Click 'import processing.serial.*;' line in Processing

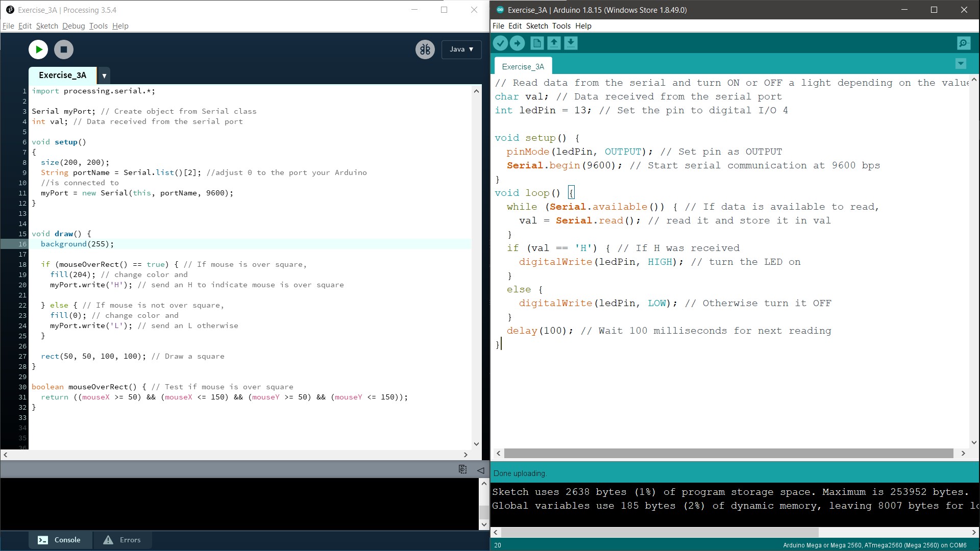(93, 91)
